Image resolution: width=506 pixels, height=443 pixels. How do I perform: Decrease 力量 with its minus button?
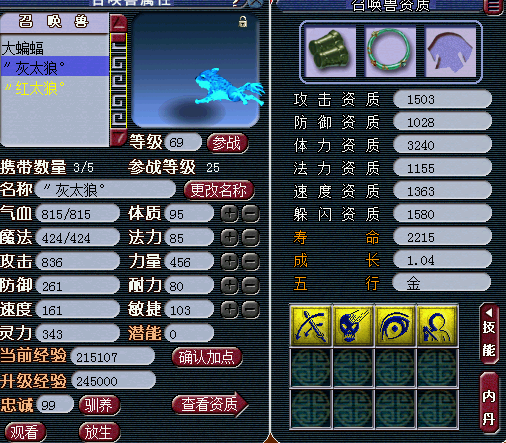tap(251, 262)
